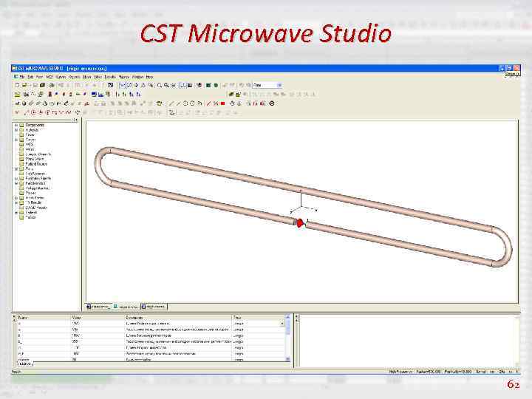Click the red discrete port cone on the dipole
Viewport: 532px width, 399px height.
300,223
